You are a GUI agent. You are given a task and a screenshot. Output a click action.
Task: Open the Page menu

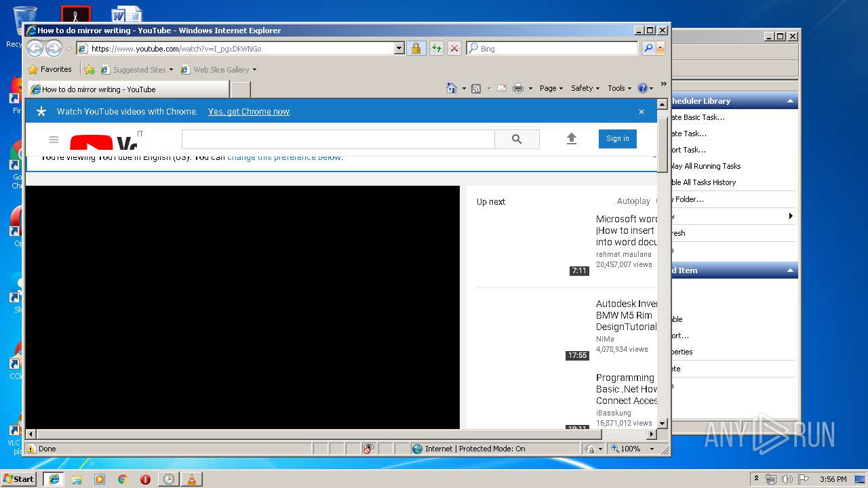(551, 88)
